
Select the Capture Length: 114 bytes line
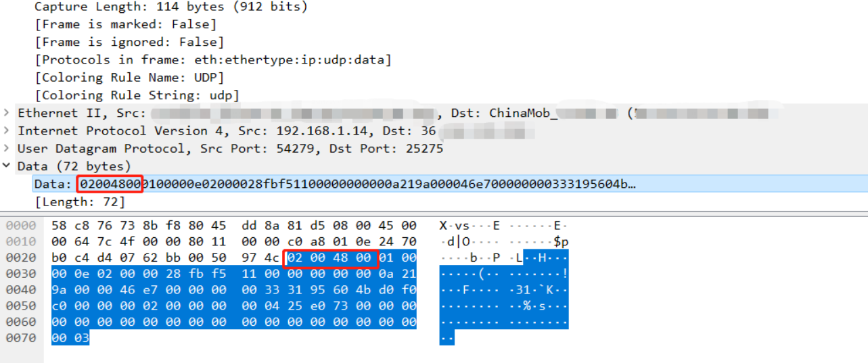[170, 7]
